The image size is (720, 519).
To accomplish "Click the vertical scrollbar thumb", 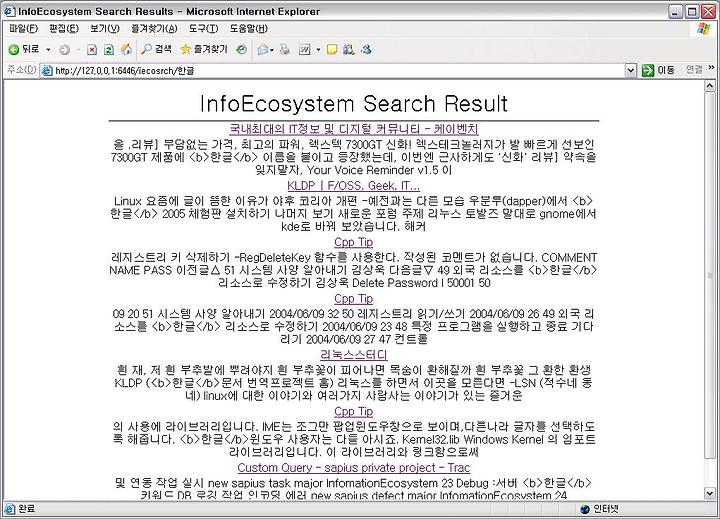I will [709, 275].
